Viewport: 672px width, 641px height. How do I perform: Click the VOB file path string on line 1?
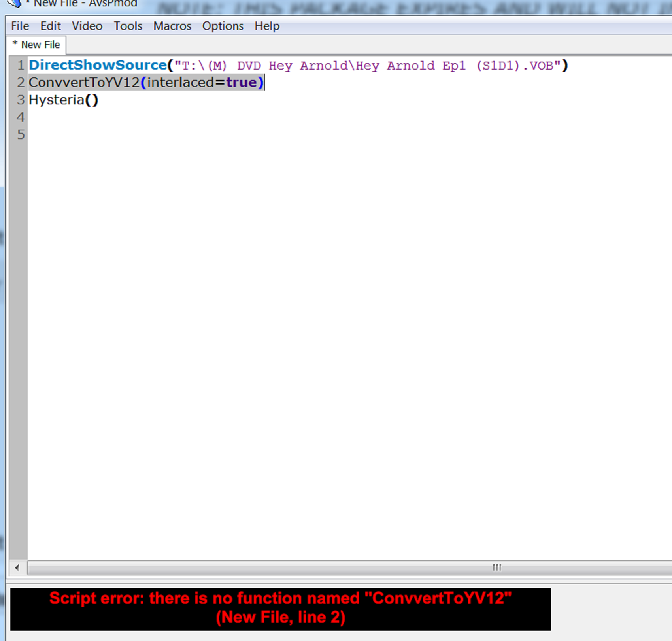(367, 65)
